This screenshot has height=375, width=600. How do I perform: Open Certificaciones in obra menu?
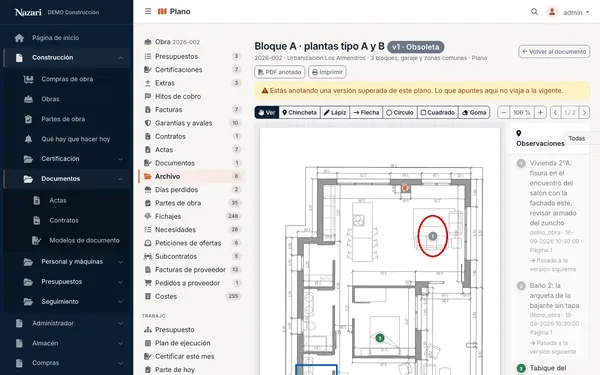pyautogui.click(x=191, y=70)
